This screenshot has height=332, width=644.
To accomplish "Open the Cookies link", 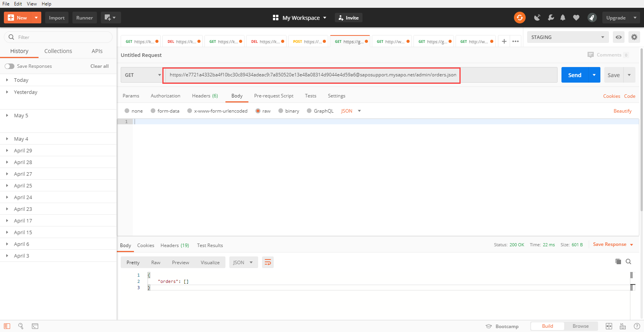I will [612, 96].
